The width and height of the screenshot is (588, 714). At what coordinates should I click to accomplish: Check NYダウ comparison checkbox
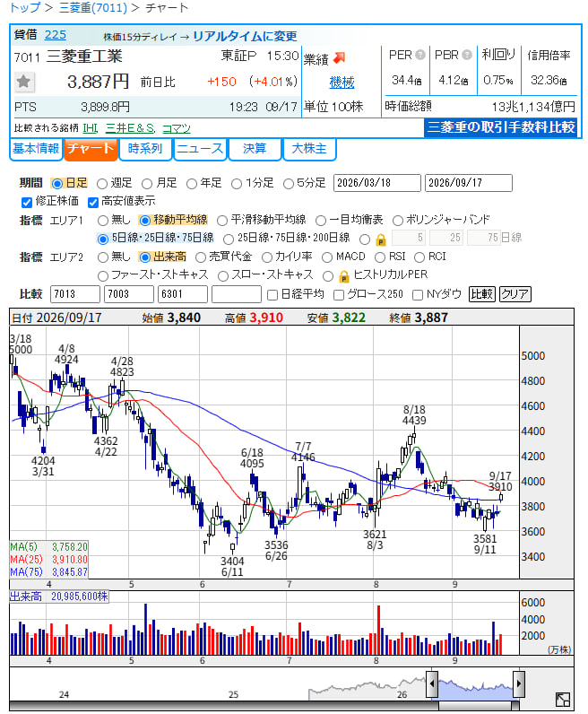click(418, 295)
